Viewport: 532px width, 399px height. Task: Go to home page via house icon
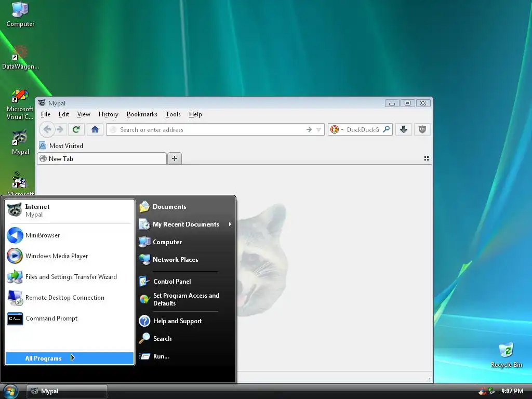[x=95, y=129]
